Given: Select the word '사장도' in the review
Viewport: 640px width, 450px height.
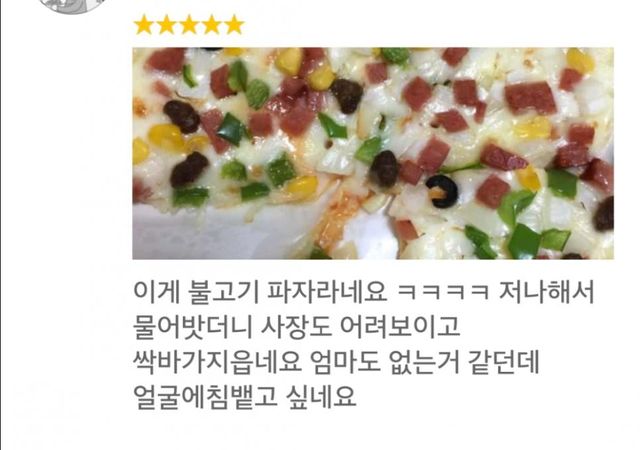Looking at the screenshot, I should coord(296,326).
